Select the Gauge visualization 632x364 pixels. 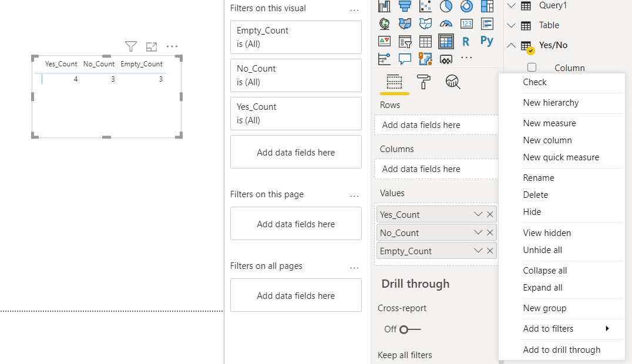point(446,24)
